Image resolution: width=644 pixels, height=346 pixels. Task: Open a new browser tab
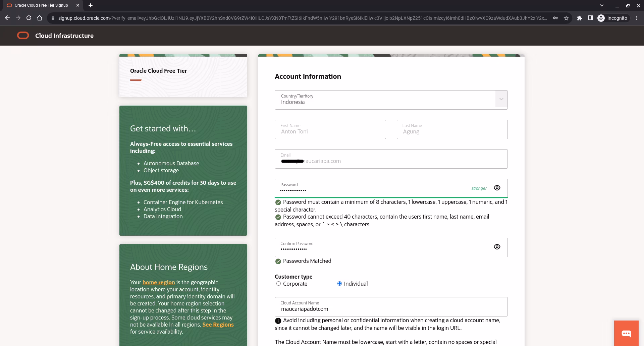coord(91,5)
